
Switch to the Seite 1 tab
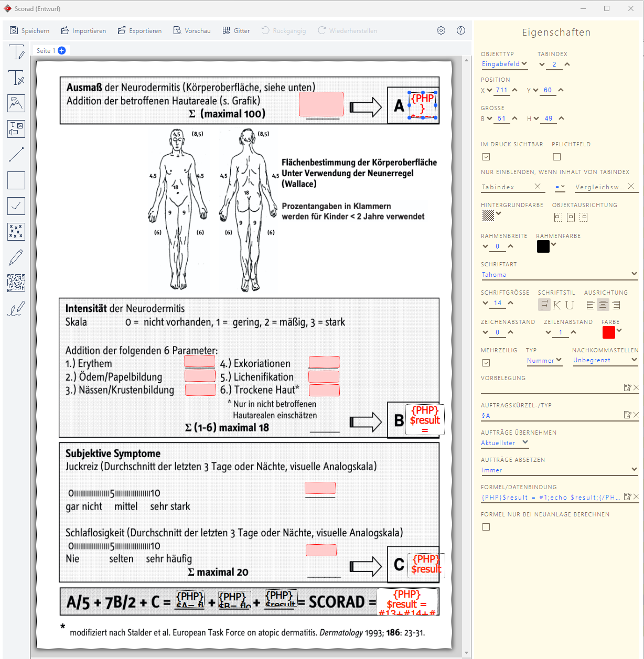(46, 51)
